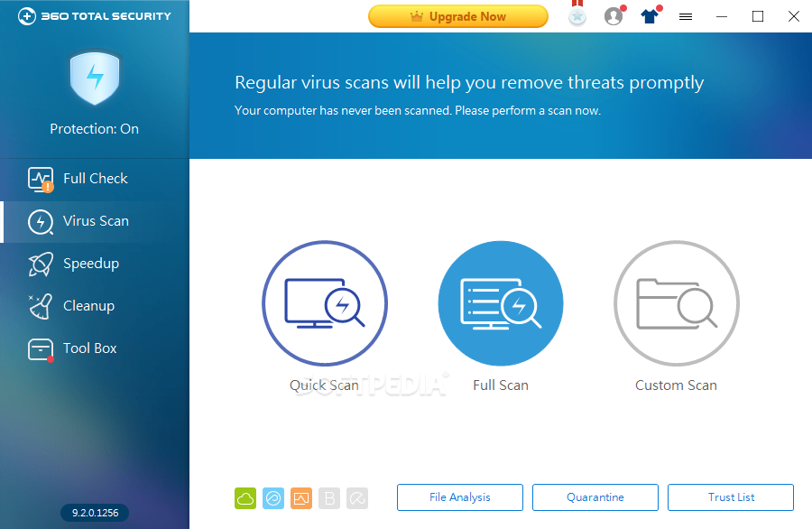Click the Cleanup broom icon
Image resolution: width=812 pixels, height=529 pixels.
point(41,307)
